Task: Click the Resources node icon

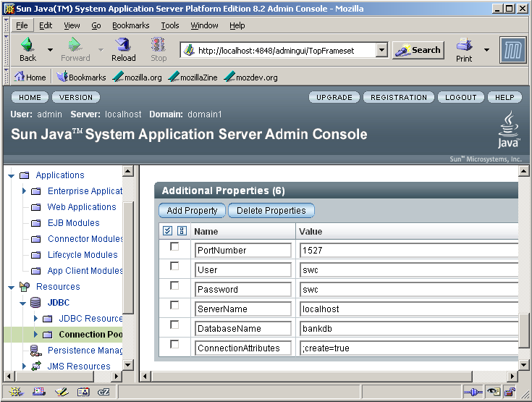Action: tap(25, 287)
